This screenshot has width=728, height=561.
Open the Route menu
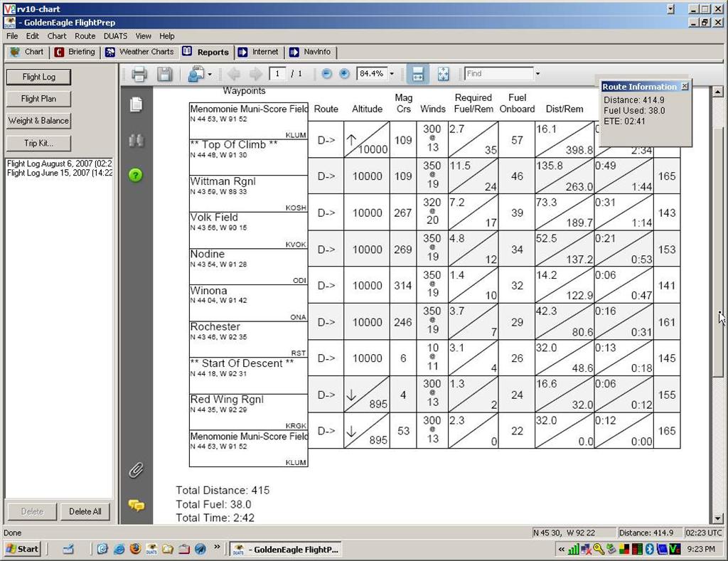tap(85, 36)
